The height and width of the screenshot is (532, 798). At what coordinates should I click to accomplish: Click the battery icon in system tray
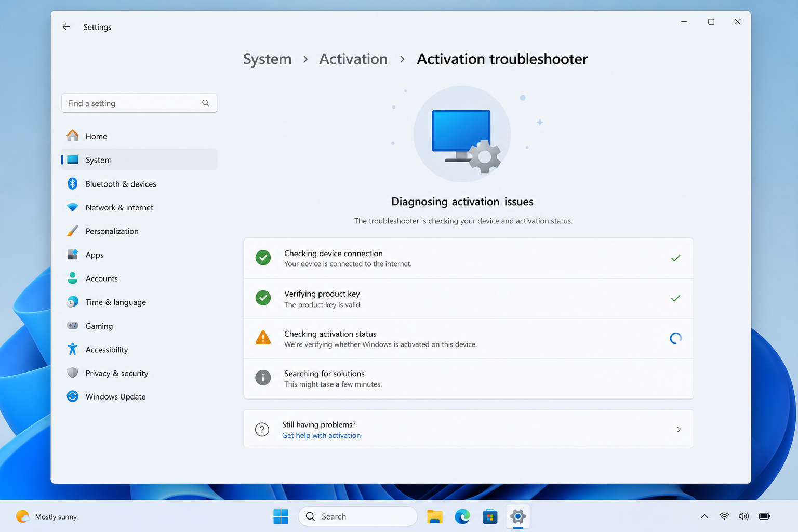click(765, 516)
